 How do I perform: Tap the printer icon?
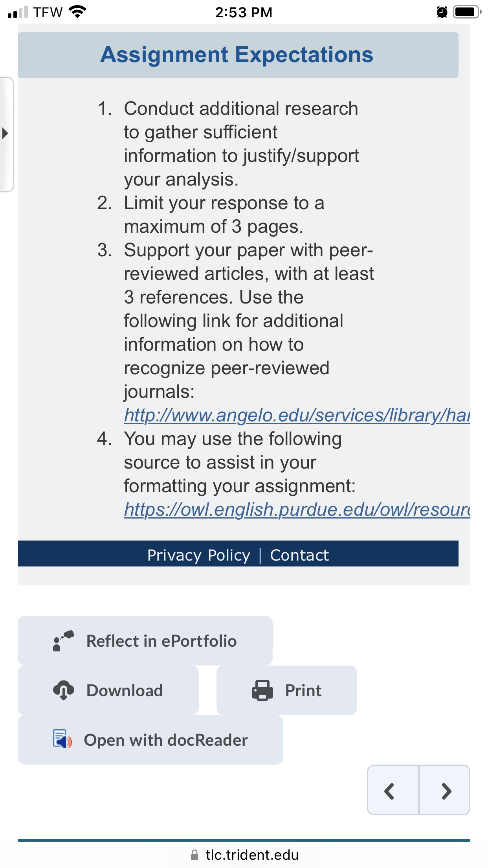coord(262,690)
